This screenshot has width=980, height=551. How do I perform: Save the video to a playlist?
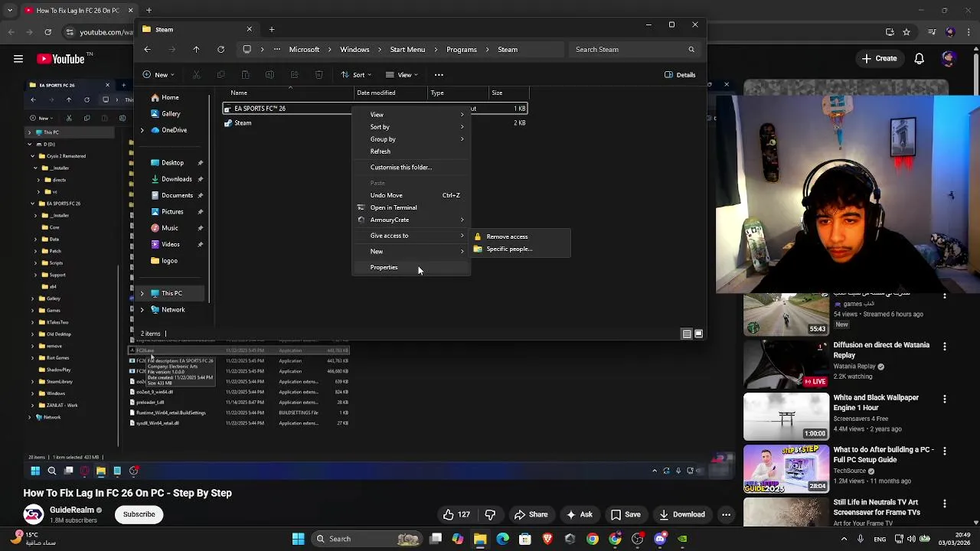tap(625, 515)
